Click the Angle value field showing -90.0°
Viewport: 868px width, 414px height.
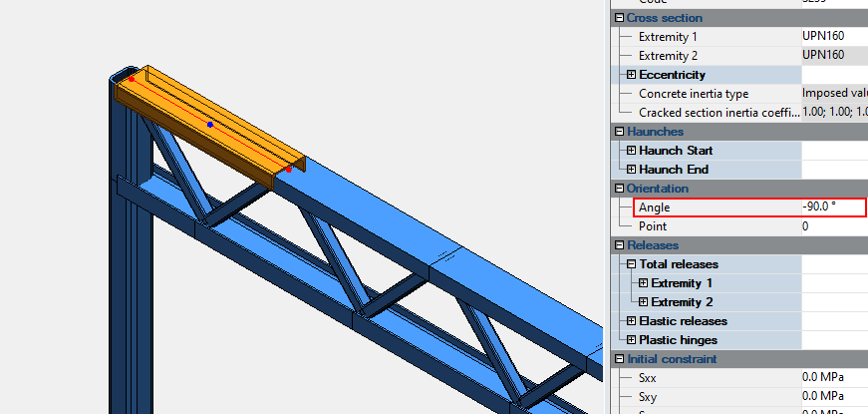(x=832, y=207)
